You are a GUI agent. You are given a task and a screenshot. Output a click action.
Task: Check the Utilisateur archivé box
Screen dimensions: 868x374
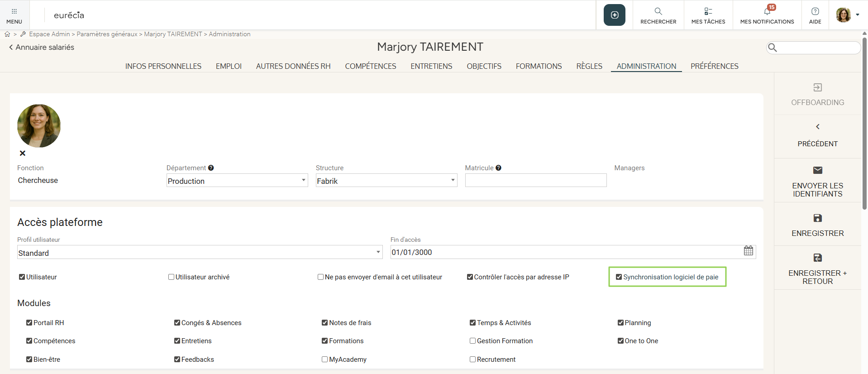[x=171, y=277]
